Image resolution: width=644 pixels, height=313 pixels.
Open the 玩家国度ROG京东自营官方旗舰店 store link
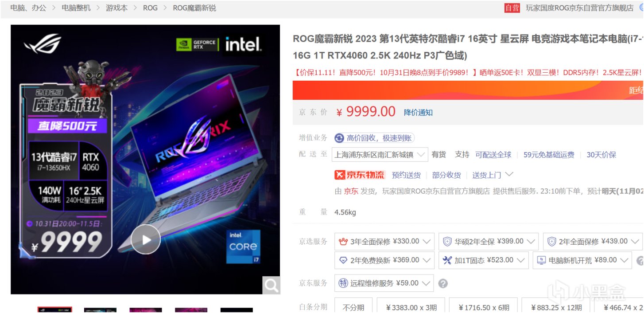point(580,8)
